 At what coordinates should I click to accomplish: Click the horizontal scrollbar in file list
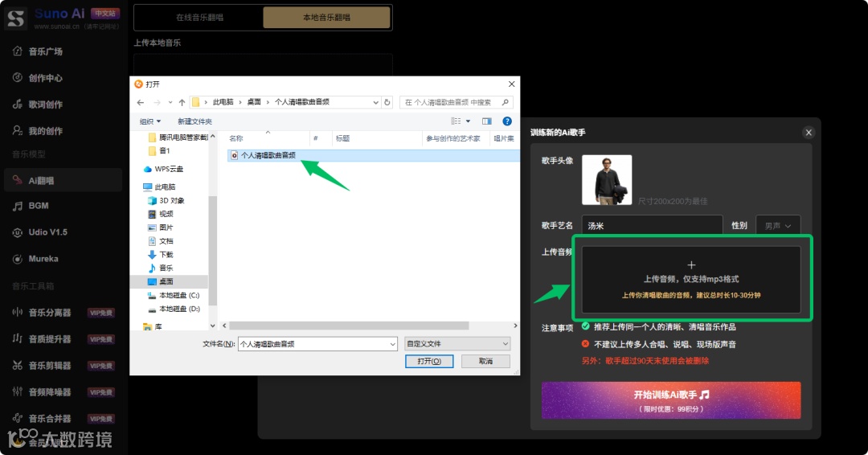(x=349, y=326)
